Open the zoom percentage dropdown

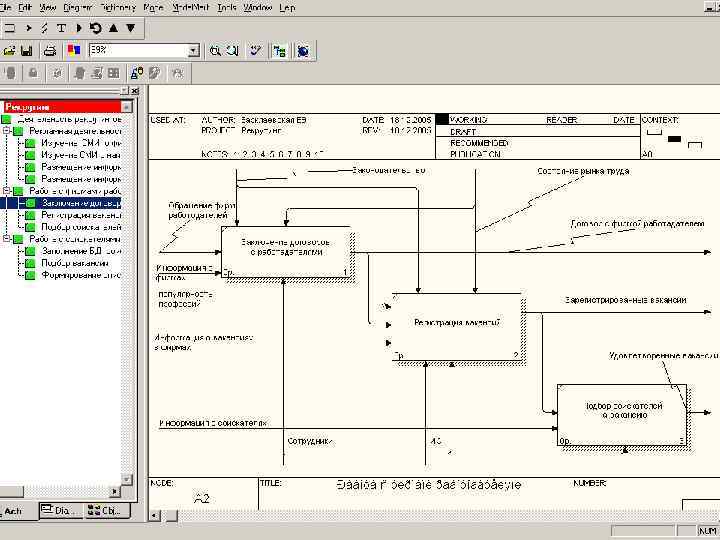coord(193,50)
